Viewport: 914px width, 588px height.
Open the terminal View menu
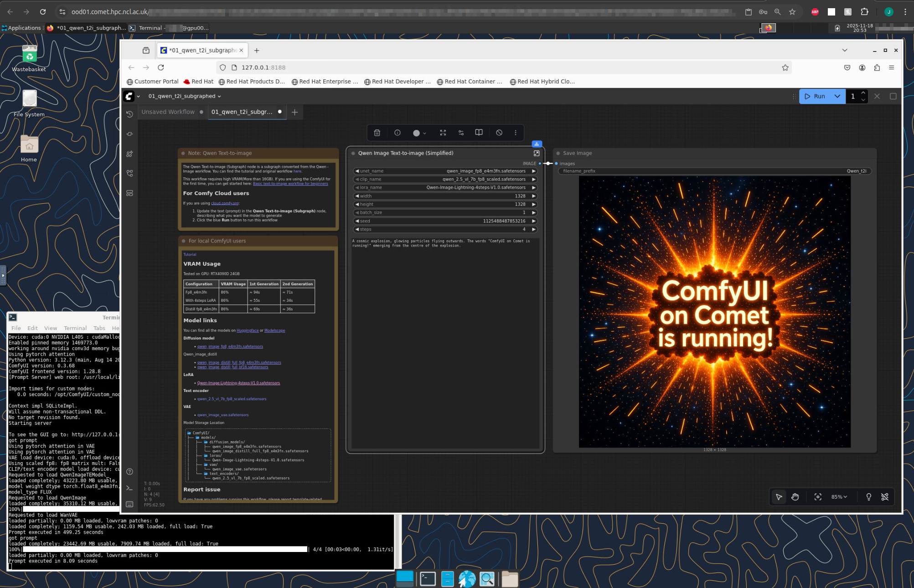(x=50, y=328)
